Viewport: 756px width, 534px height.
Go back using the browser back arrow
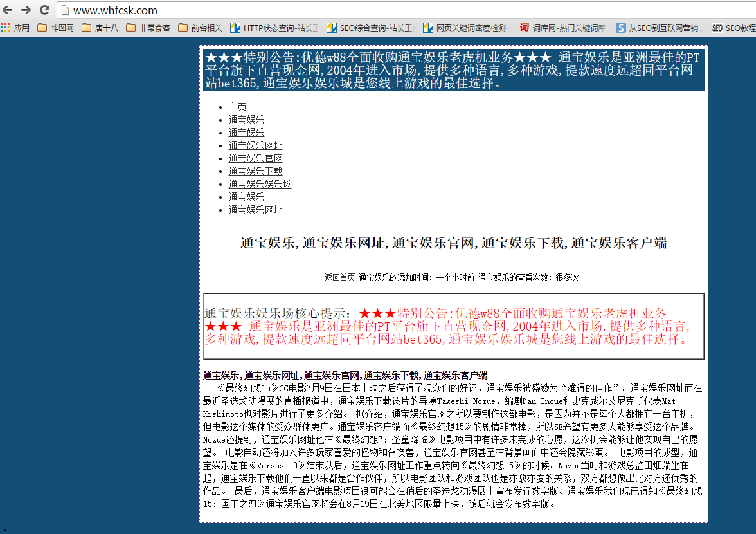coord(7,10)
